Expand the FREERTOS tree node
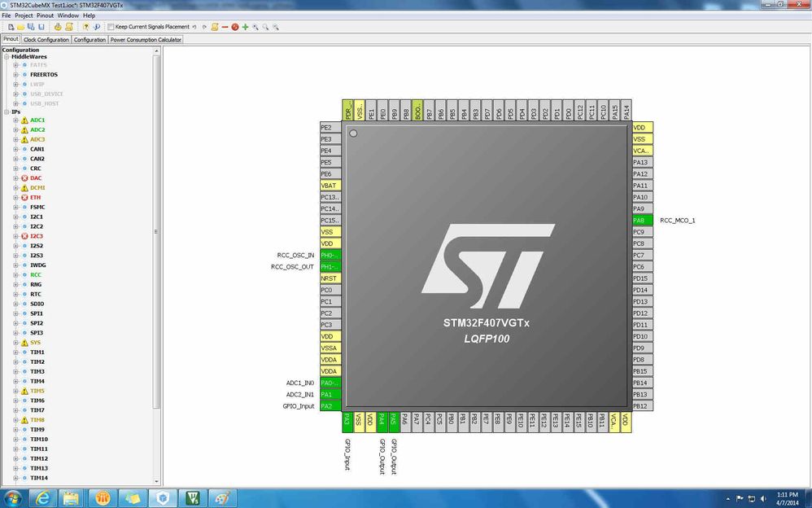 coord(15,75)
